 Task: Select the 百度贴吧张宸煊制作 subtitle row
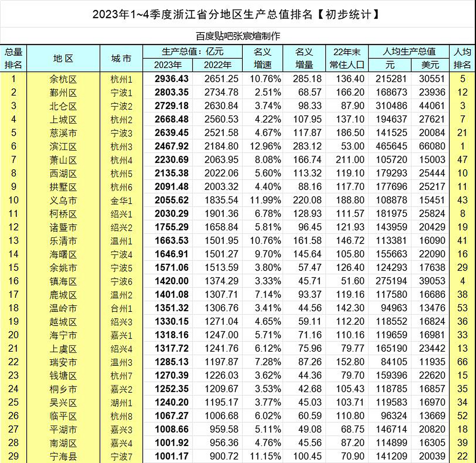point(238,35)
